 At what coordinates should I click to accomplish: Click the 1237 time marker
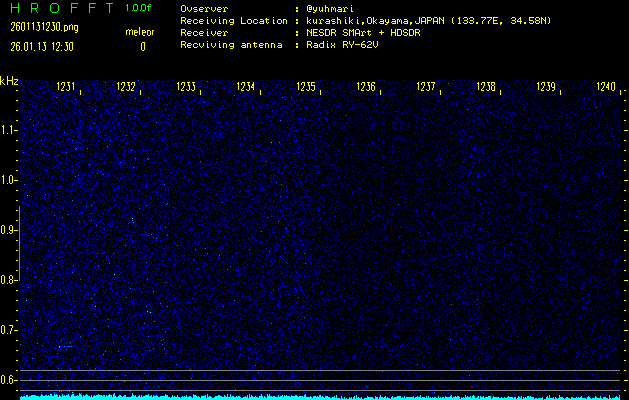(x=427, y=87)
